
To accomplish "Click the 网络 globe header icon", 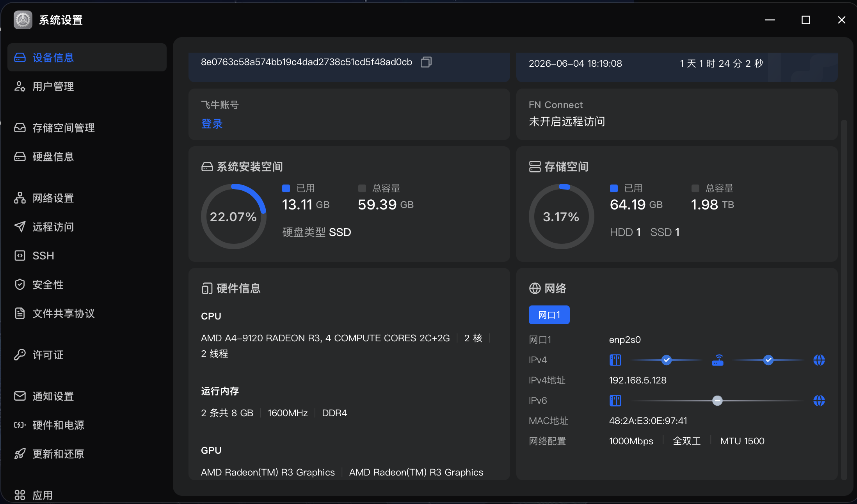I will [535, 289].
